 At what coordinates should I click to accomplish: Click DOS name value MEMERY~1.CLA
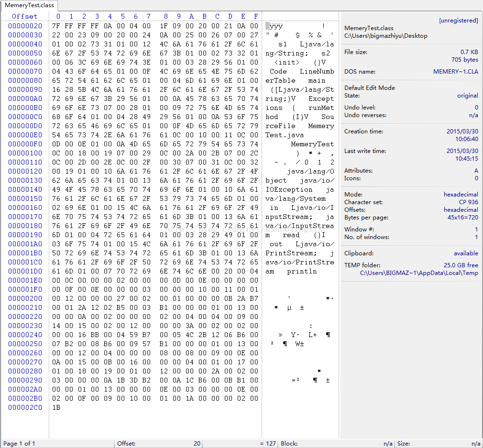point(456,72)
